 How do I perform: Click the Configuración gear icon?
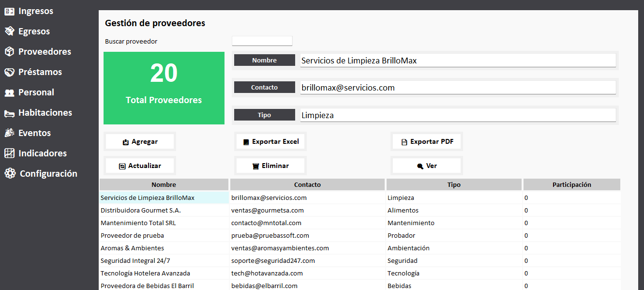pos(10,174)
